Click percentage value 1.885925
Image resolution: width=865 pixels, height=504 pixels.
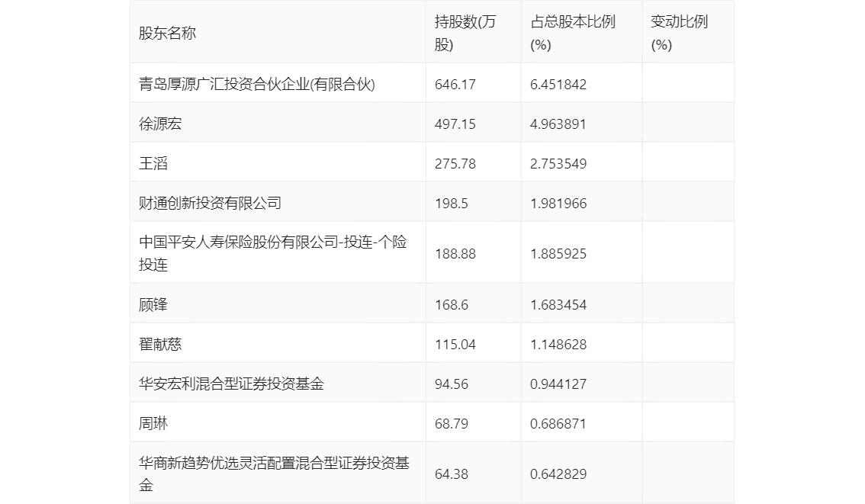[558, 254]
